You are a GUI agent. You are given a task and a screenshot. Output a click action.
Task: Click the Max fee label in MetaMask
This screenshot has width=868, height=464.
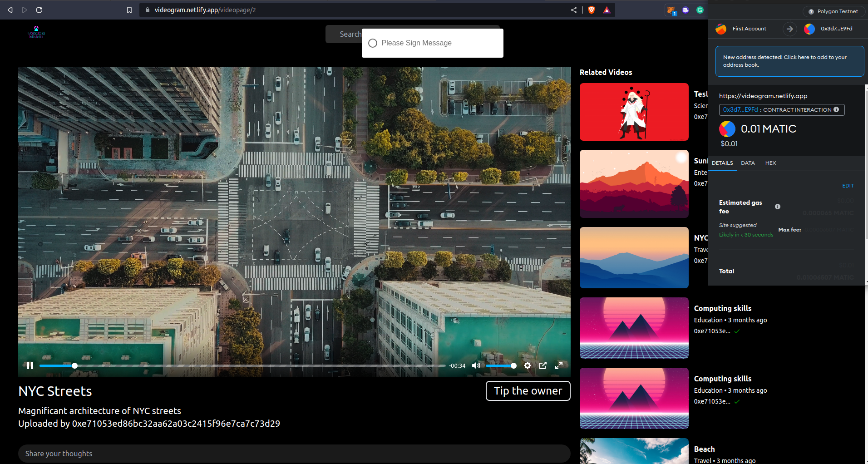point(789,230)
